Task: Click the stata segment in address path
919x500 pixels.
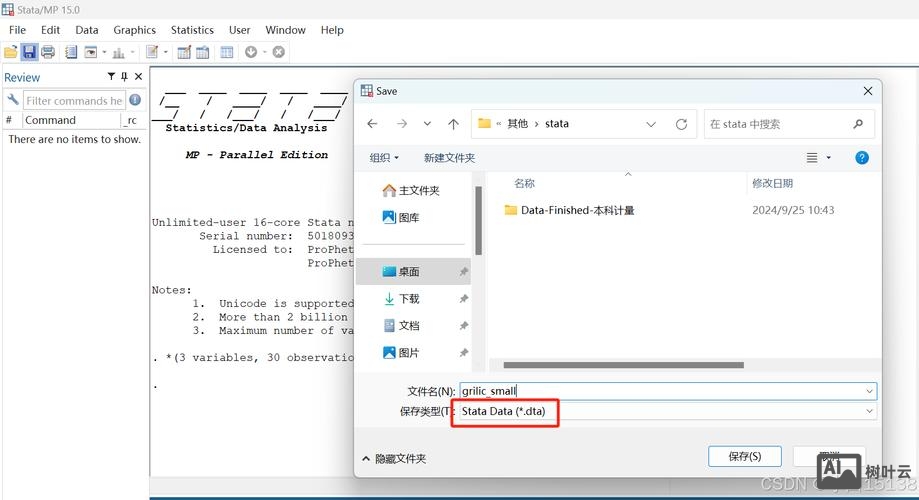Action: coord(557,124)
